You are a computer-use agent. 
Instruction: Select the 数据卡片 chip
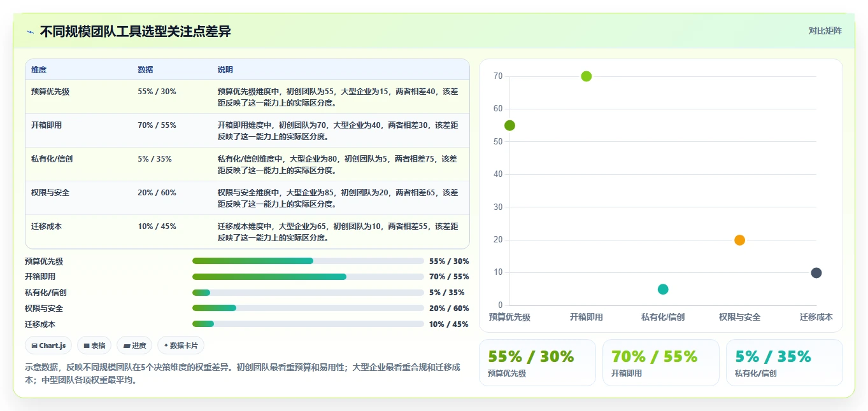[181, 345]
